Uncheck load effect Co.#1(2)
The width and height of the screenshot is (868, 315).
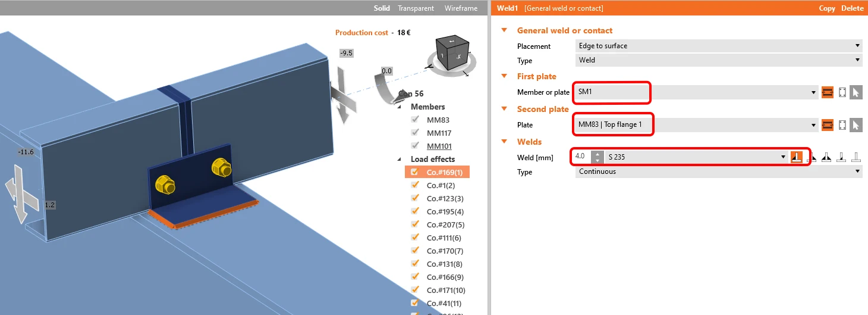415,185
